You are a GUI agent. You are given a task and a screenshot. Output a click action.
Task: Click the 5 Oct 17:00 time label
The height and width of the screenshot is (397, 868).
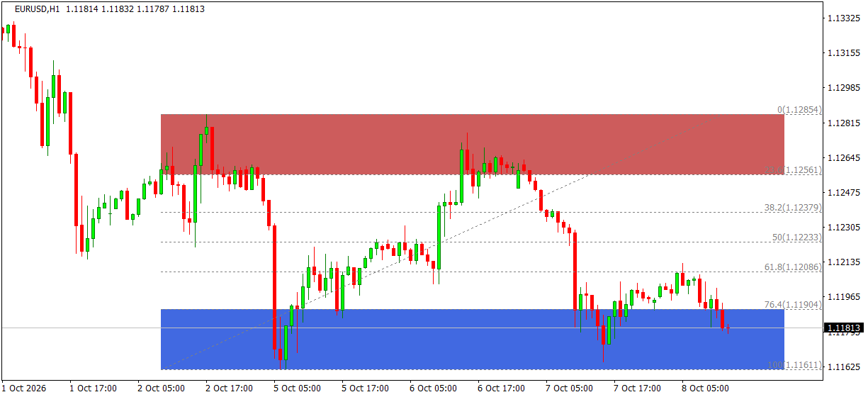point(366,388)
